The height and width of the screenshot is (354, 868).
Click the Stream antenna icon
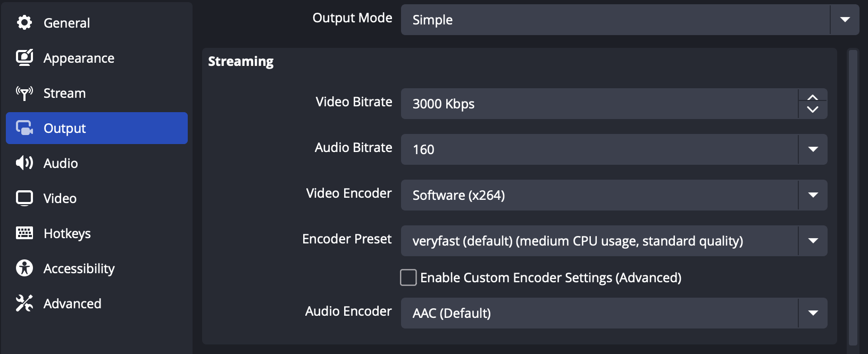pos(24,93)
